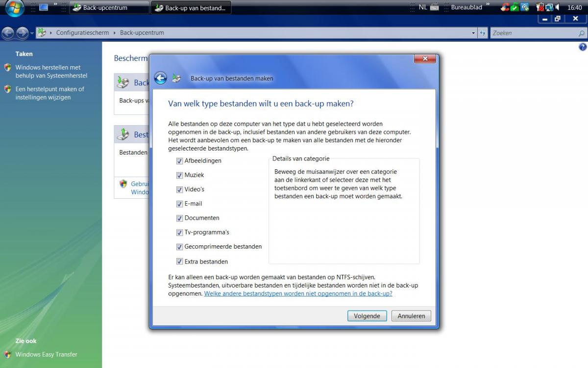The image size is (588, 368).
Task: Uncheck the E-mail checkbox
Action: [179, 204]
